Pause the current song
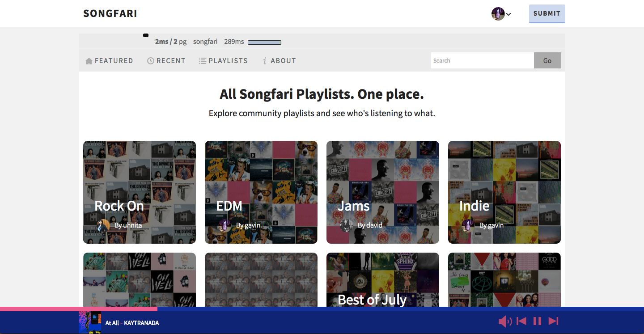The width and height of the screenshot is (644, 334). point(538,321)
